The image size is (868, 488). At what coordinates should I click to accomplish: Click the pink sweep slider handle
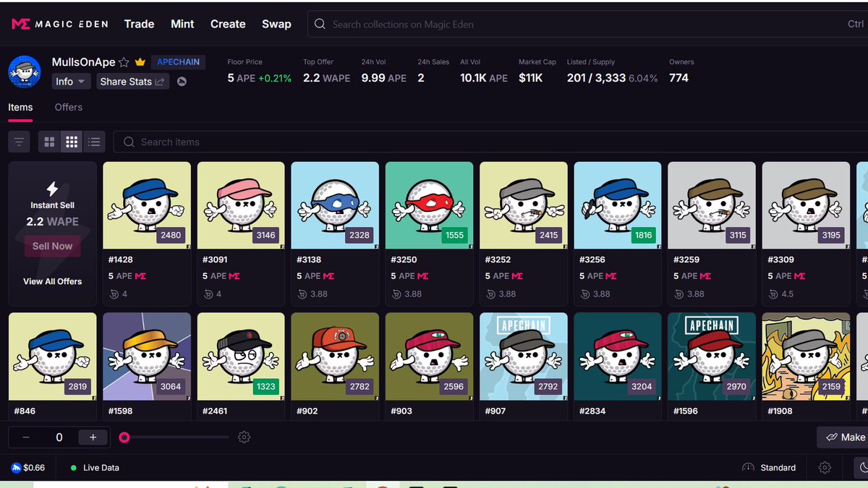tap(124, 437)
